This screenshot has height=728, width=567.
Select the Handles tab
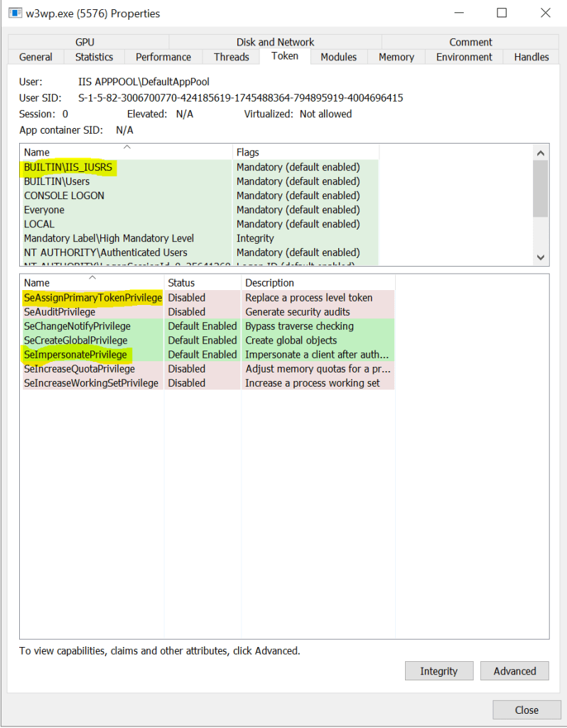pyautogui.click(x=531, y=57)
